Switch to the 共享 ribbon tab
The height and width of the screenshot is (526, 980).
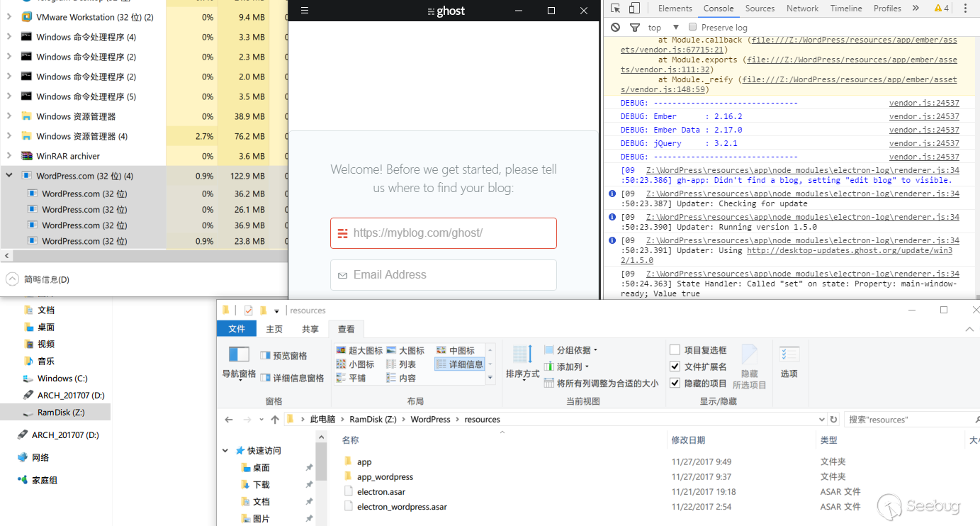[x=310, y=329]
